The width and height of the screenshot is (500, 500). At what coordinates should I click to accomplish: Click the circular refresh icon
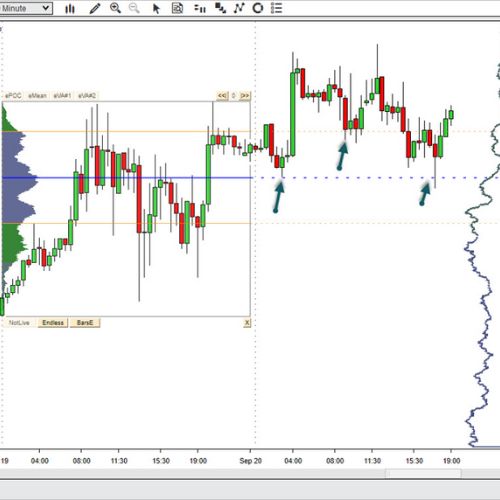258,8
